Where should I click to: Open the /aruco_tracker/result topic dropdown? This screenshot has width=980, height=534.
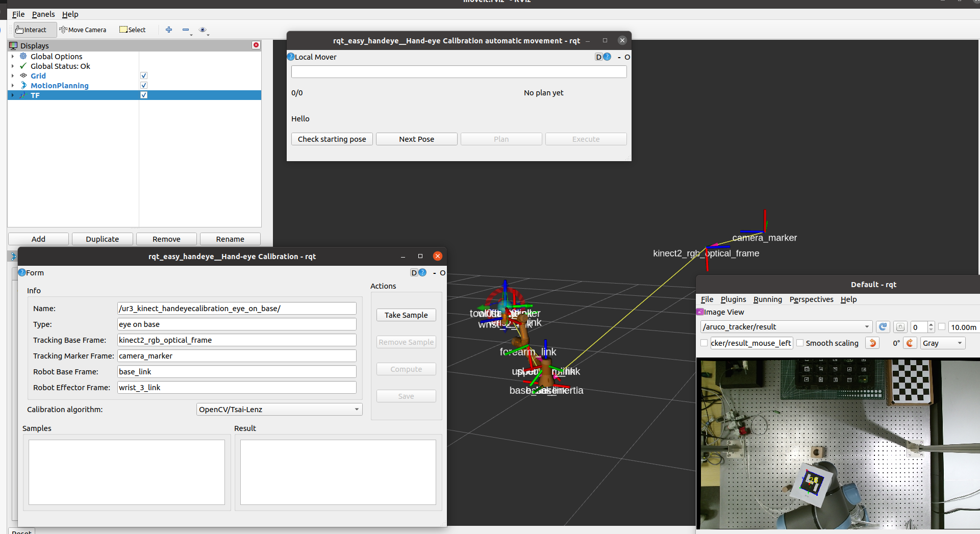click(x=786, y=326)
